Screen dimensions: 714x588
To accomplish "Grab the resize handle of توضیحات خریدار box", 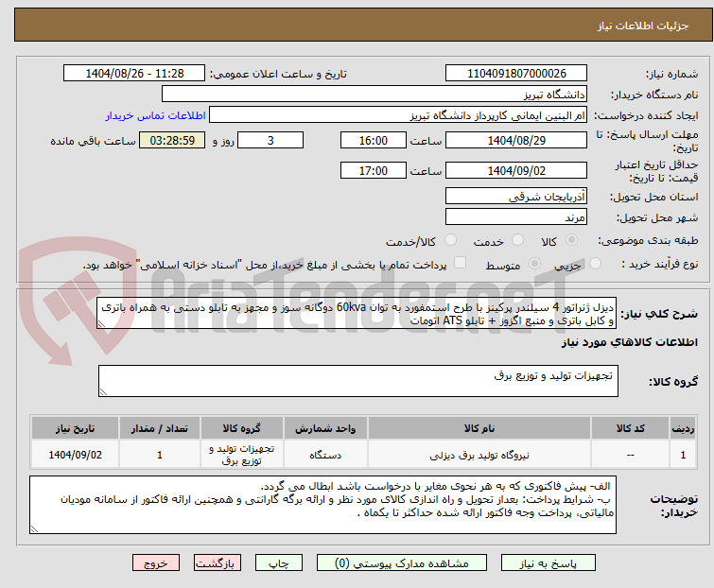I will (x=34, y=528).
